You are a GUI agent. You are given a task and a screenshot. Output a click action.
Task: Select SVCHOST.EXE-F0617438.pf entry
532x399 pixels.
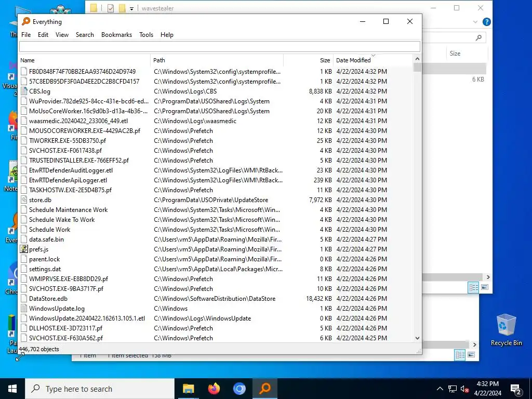65,150
